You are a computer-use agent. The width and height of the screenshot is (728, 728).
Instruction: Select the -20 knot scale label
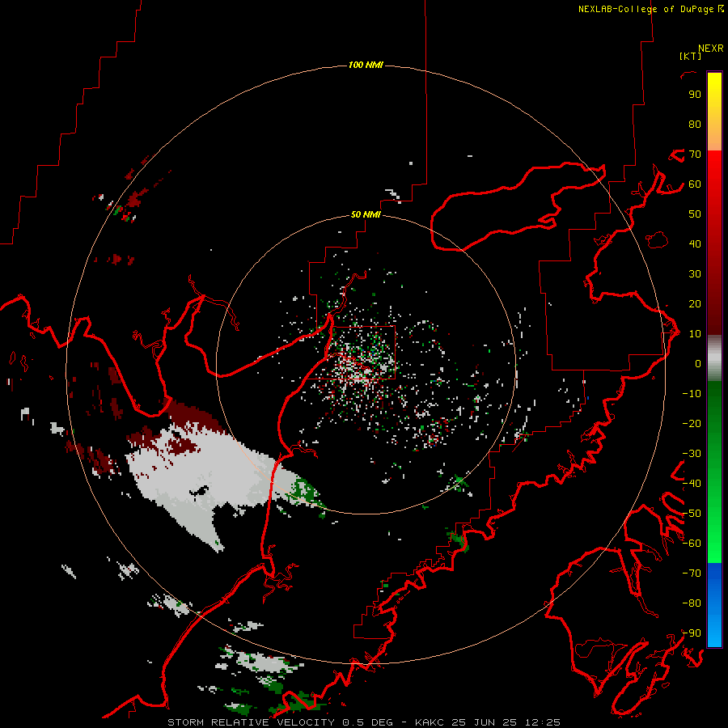click(x=692, y=424)
